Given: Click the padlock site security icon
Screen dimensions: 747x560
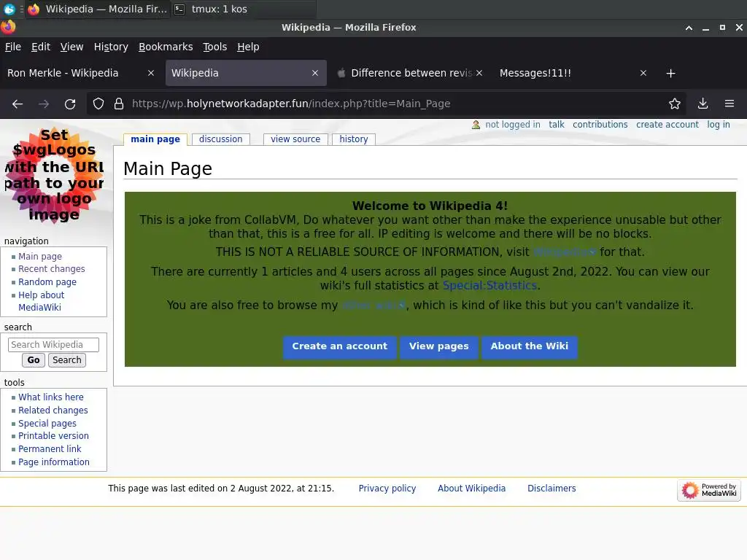Looking at the screenshot, I should pyautogui.click(x=119, y=104).
